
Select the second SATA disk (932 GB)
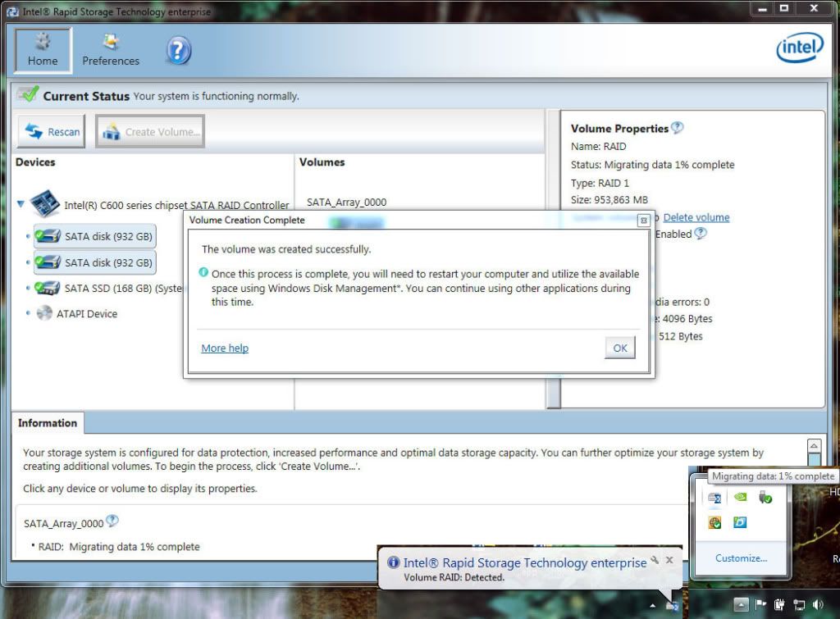coord(95,262)
